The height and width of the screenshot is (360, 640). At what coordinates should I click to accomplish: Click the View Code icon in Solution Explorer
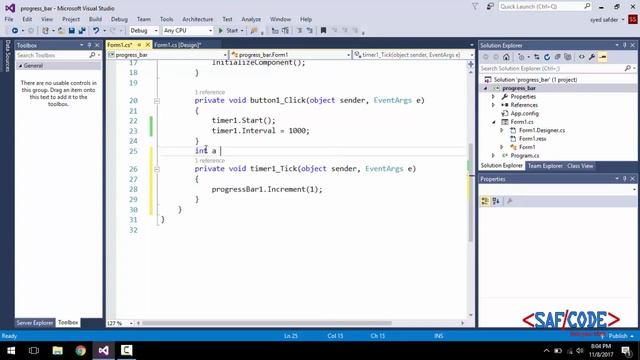tap(582, 57)
